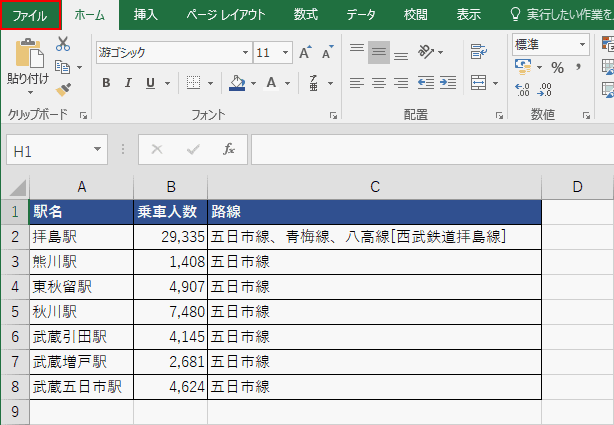Click the increase indent icon
The width and height of the screenshot is (614, 425).
448,83
